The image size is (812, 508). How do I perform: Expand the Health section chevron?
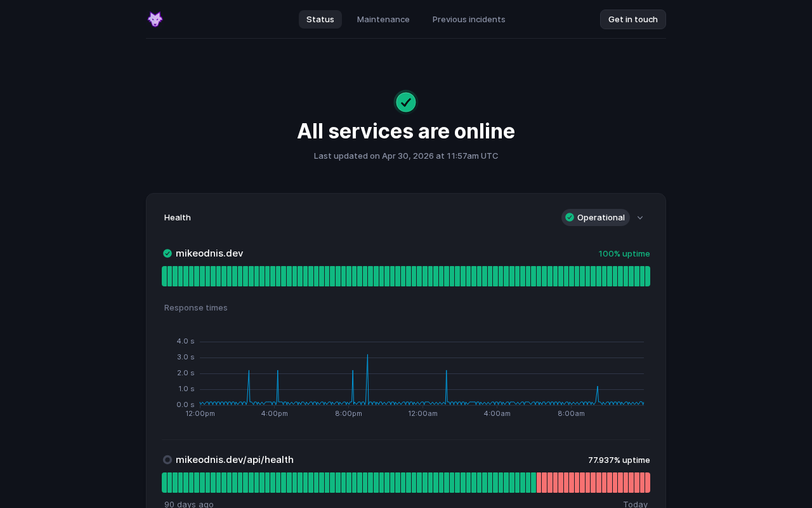click(x=640, y=218)
